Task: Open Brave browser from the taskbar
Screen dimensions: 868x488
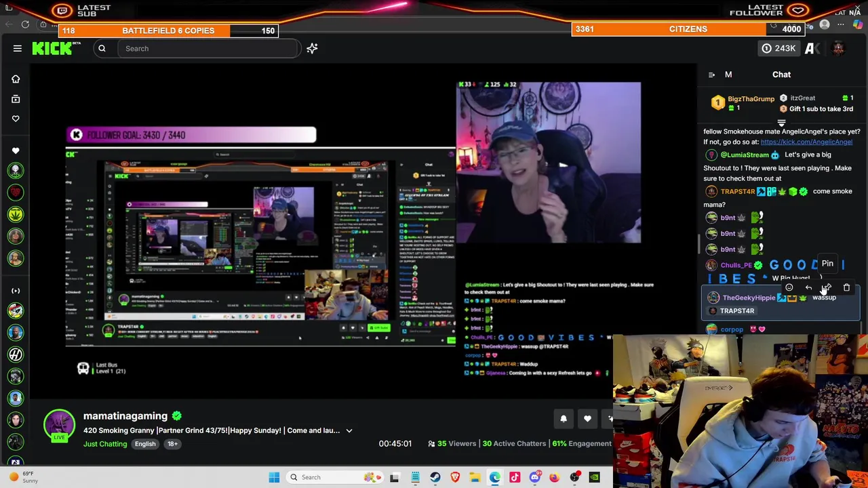Action: (455, 477)
